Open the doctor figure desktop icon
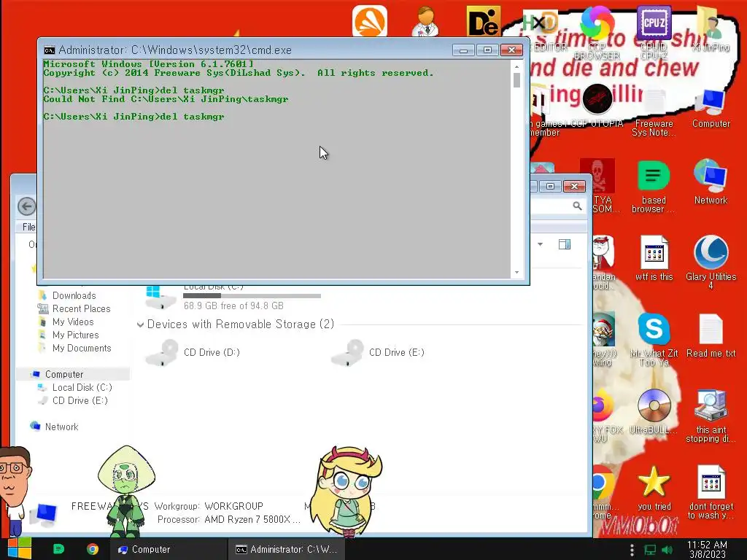 pyautogui.click(x=426, y=21)
